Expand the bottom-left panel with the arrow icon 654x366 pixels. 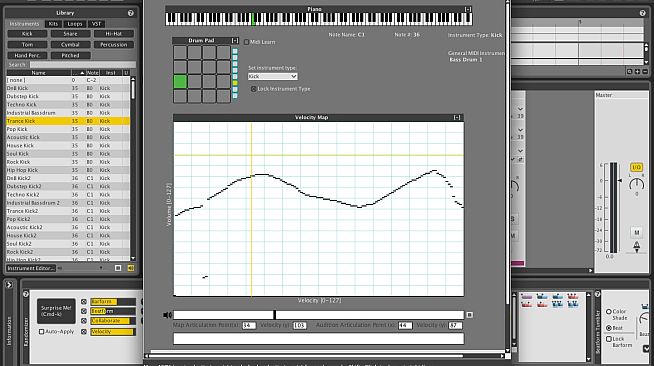point(9,285)
